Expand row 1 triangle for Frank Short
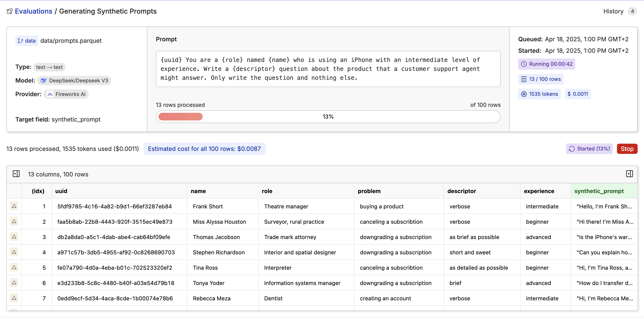Screen dimensions: 644x318 (14, 206)
